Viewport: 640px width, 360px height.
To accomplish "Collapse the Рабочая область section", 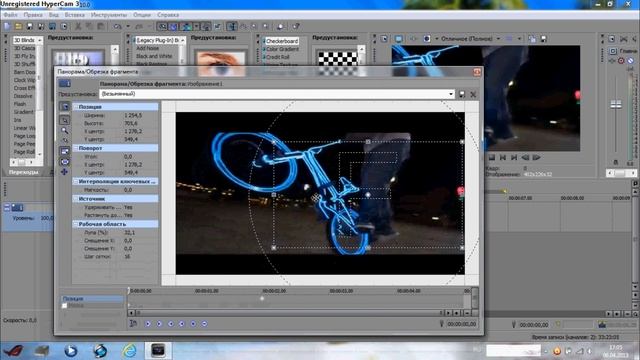I will coord(76,224).
